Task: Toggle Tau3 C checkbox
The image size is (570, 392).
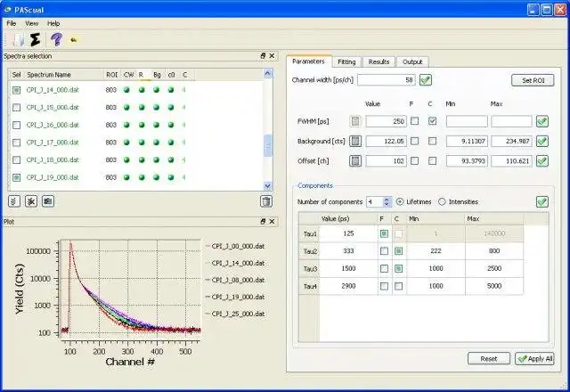Action: coord(399,268)
